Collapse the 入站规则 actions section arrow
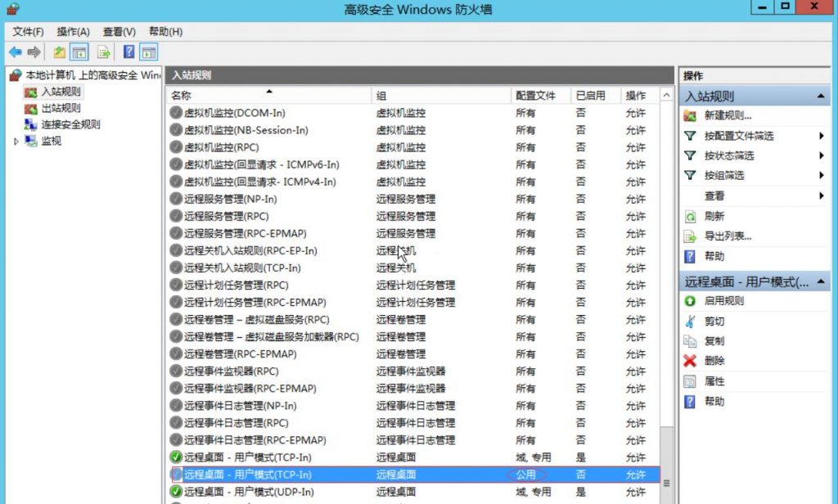838x504 pixels. click(820, 97)
